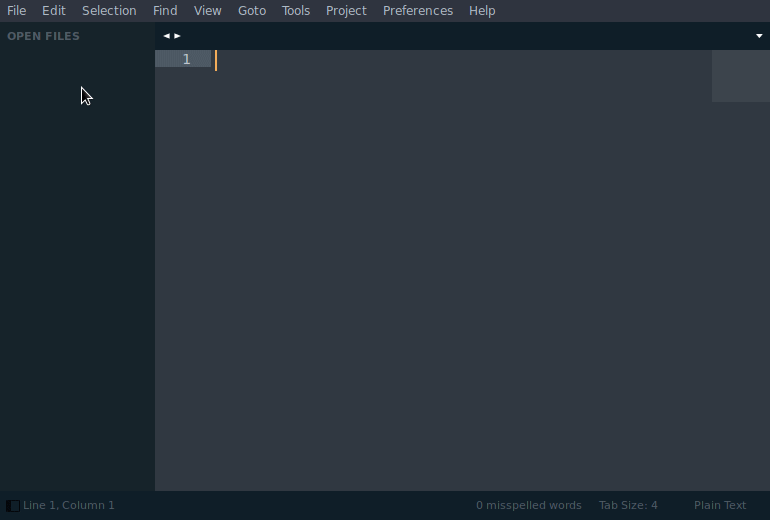This screenshot has height=520, width=770.
Task: Click the minimap viewport in the editor
Action: pos(740,76)
